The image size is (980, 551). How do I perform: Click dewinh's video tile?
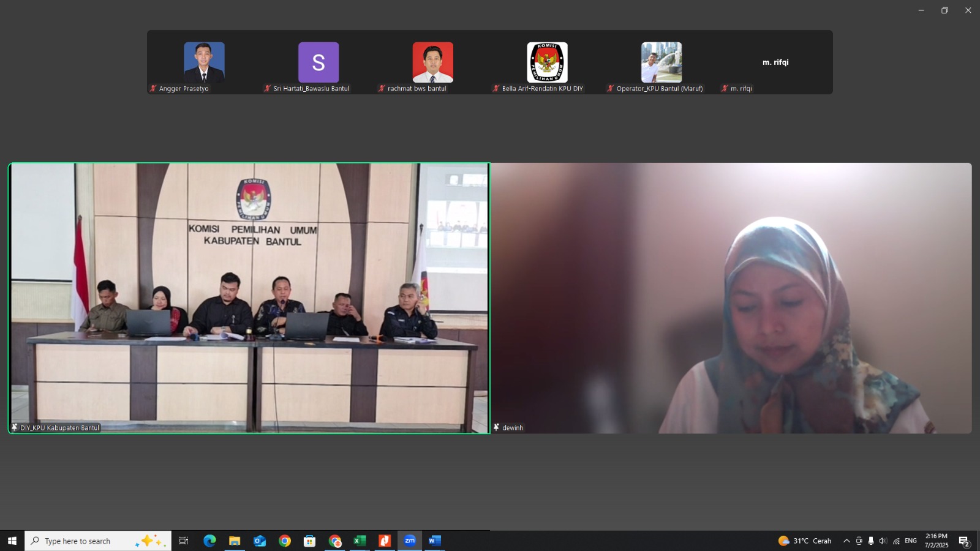(x=731, y=298)
